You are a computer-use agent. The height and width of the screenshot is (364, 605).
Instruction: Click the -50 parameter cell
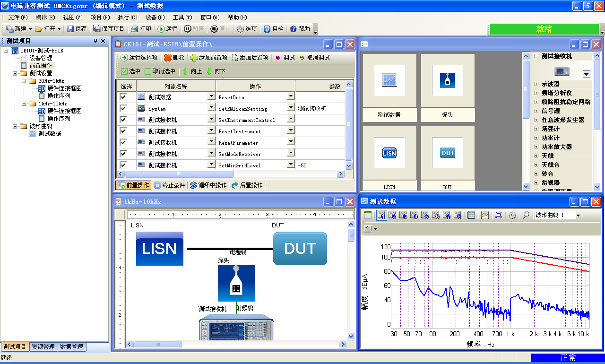tap(320, 165)
